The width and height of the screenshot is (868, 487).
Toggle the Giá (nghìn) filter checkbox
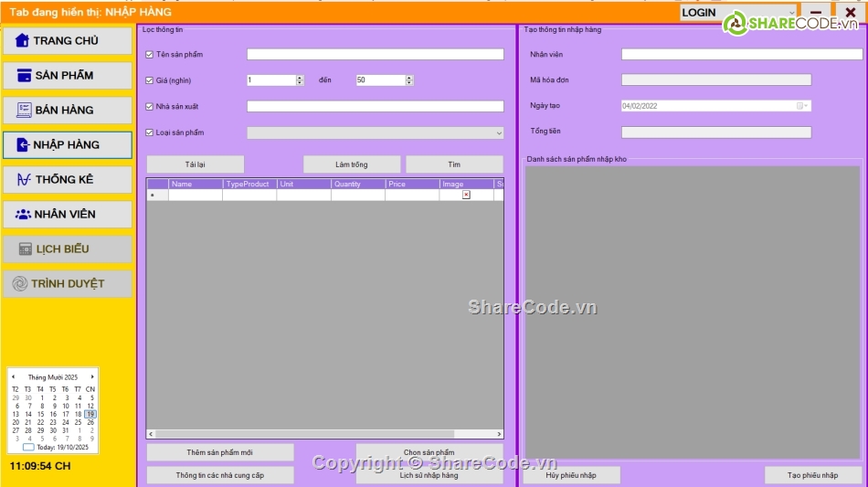click(150, 80)
